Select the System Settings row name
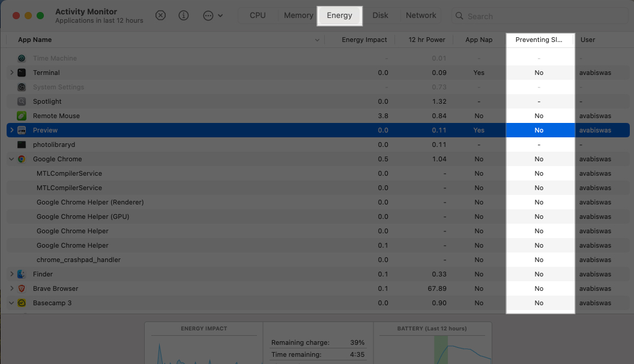This screenshot has width=634, height=364. click(58, 87)
